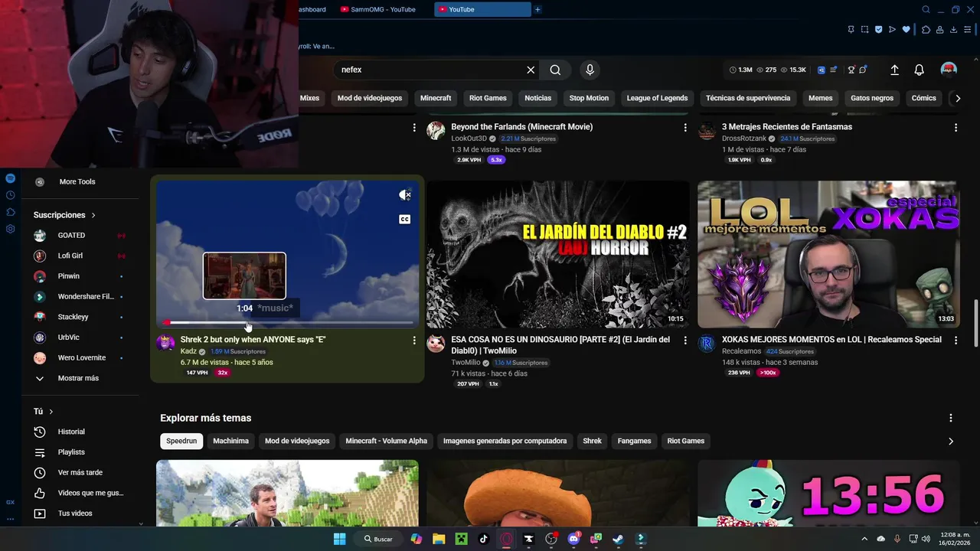Unmute the Shrek 2 video preview
This screenshot has width=980, height=551.
405,195
